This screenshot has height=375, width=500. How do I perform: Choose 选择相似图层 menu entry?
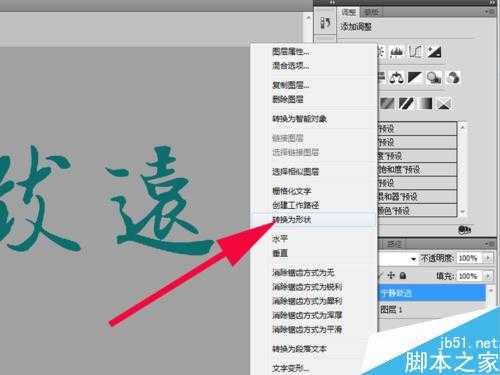[296, 172]
